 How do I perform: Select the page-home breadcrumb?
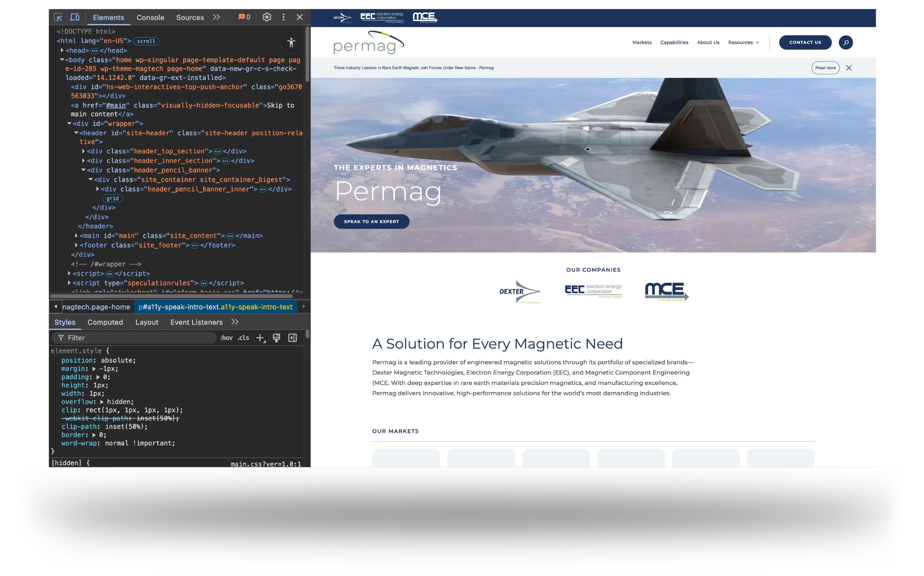pos(96,307)
